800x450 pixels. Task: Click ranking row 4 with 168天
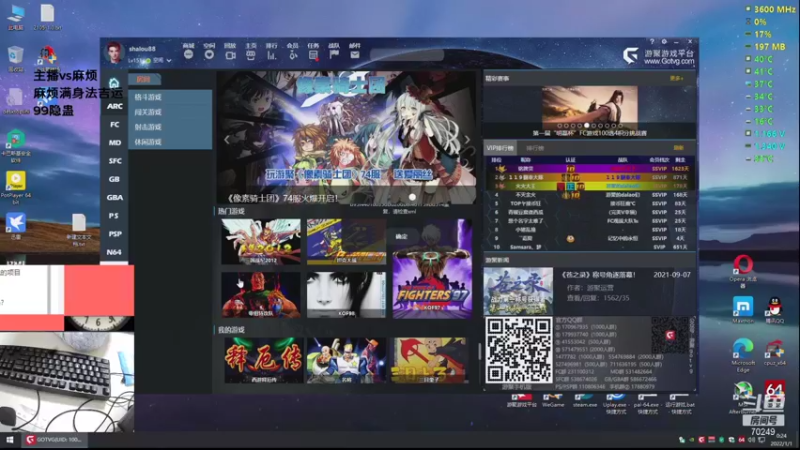click(x=590, y=194)
